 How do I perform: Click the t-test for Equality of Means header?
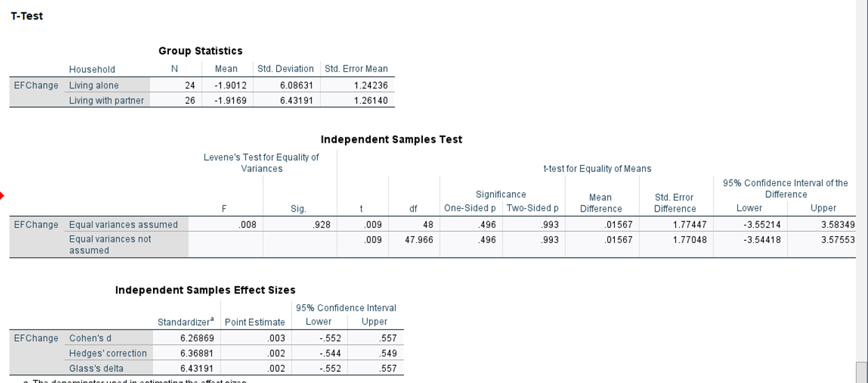597,169
